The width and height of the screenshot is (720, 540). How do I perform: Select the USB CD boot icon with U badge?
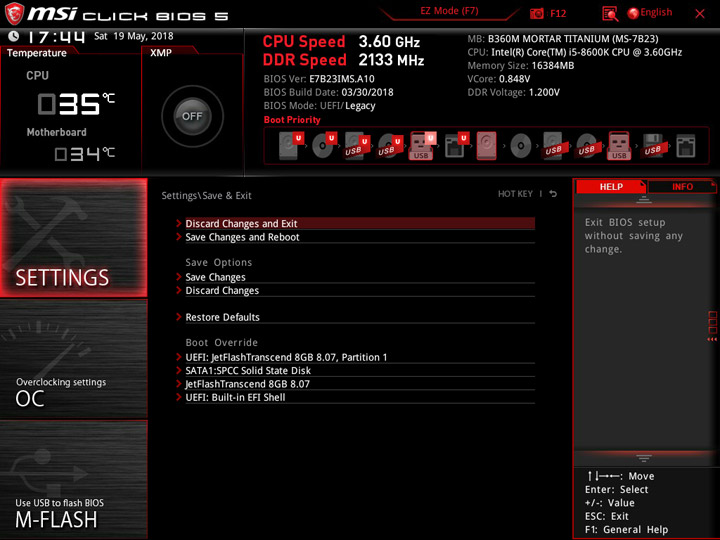click(x=390, y=145)
